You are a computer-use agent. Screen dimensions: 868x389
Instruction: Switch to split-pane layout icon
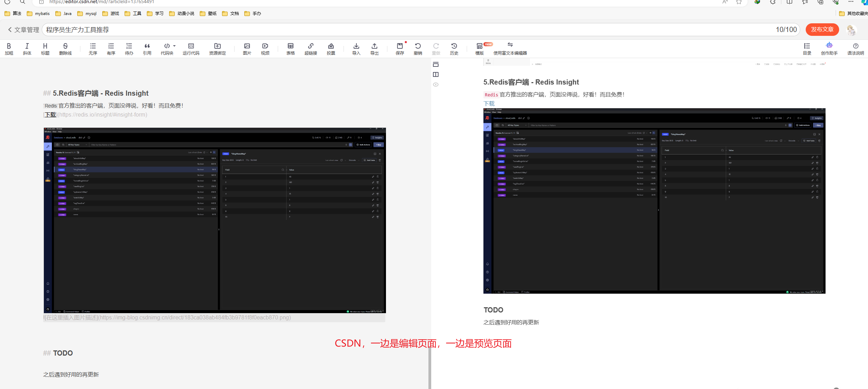pos(436,74)
